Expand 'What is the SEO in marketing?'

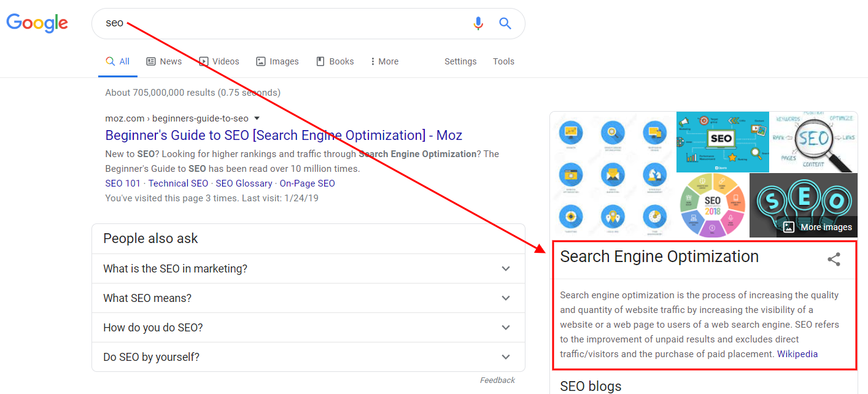click(308, 269)
